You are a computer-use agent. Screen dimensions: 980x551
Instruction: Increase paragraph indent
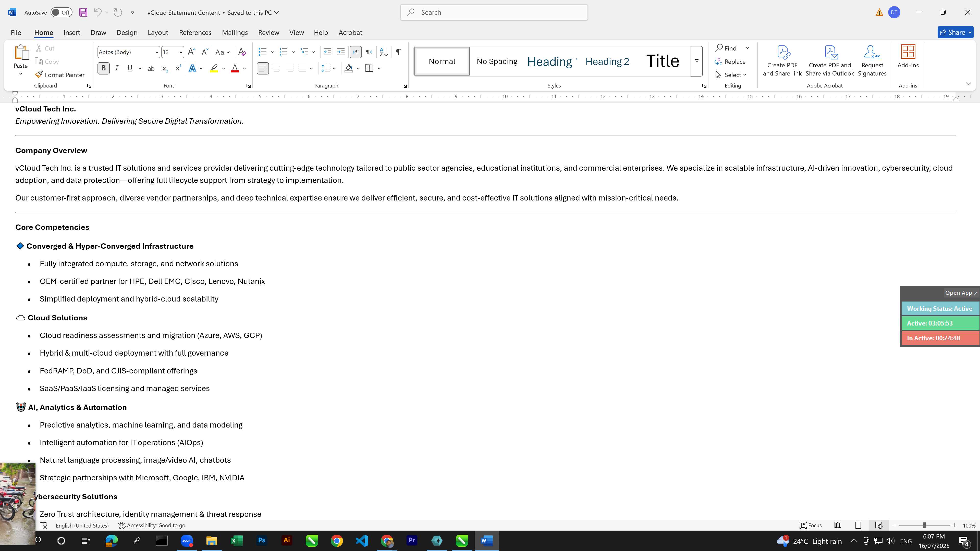click(341, 52)
